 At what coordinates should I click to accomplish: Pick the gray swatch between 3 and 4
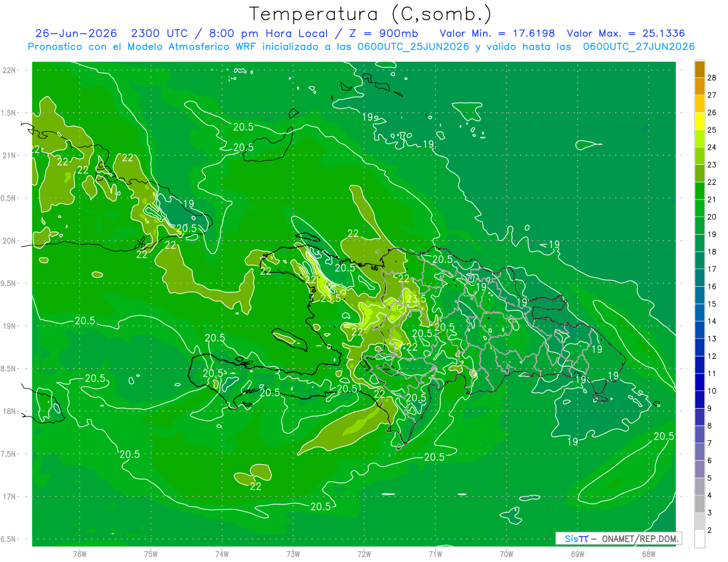coord(699,504)
